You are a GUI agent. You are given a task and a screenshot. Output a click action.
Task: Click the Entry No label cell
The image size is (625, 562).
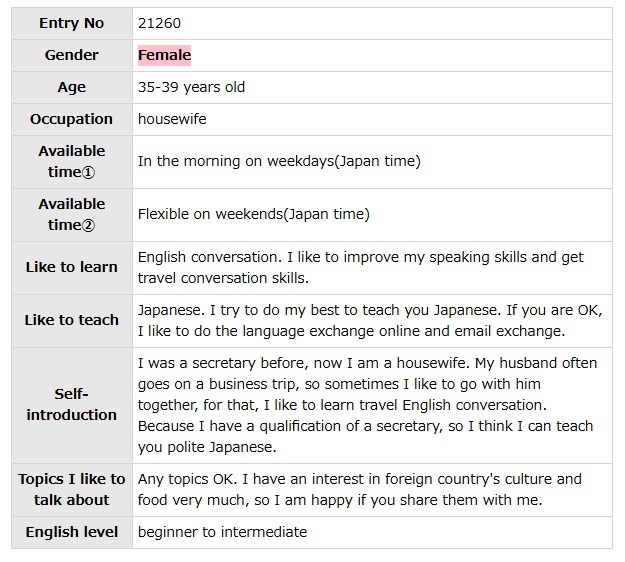point(72,23)
